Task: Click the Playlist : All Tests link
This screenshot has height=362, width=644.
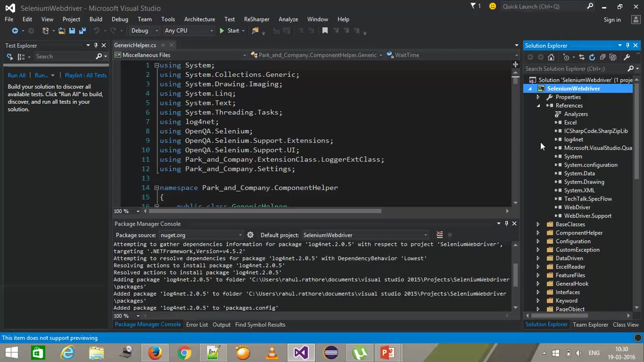Action: (x=86, y=75)
